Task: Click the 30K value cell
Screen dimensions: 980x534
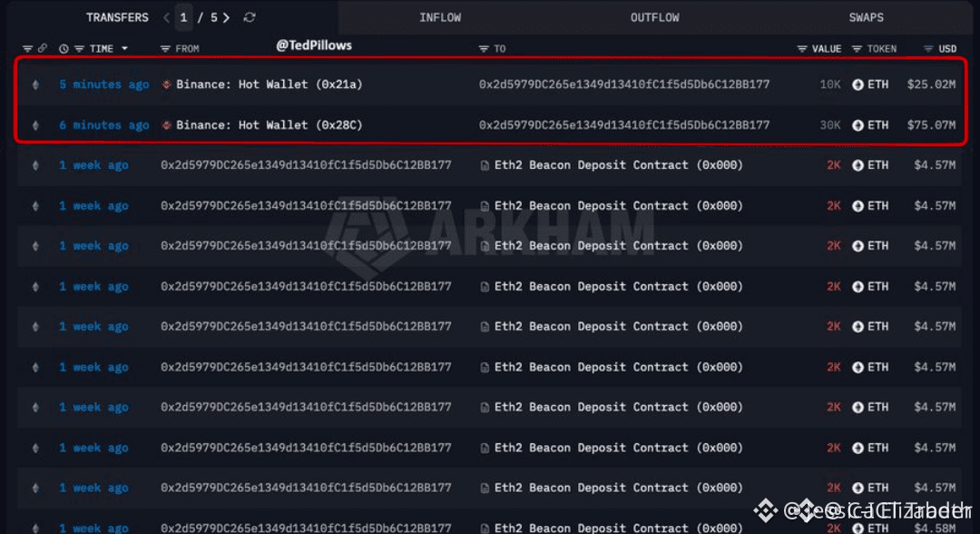Action: click(830, 125)
